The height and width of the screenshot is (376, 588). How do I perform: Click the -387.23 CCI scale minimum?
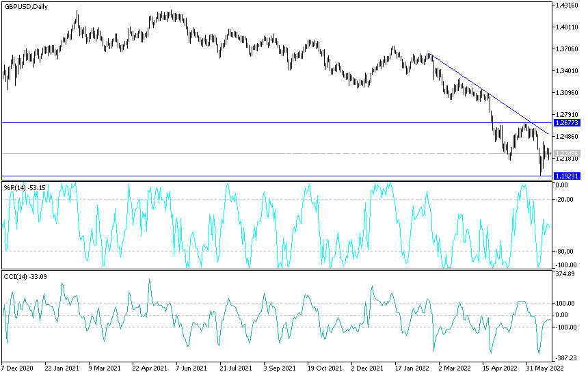tap(565, 358)
